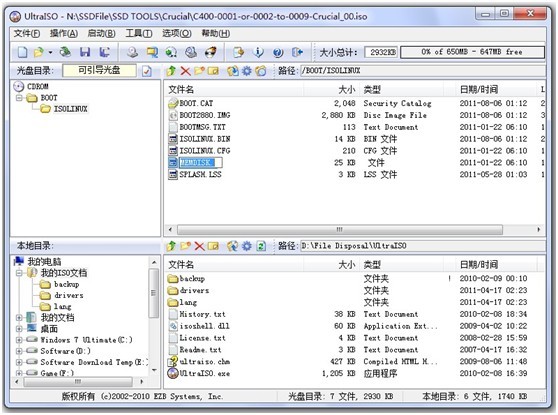Expand Windows 7 Ultimate(C:) drive node
The width and height of the screenshot is (558, 415).
[x=19, y=340]
